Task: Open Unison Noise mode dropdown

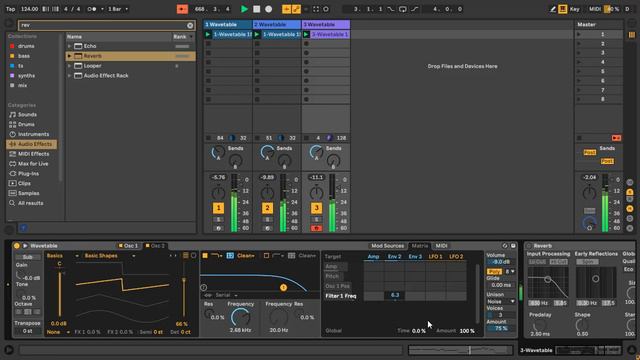Action: 500,301
